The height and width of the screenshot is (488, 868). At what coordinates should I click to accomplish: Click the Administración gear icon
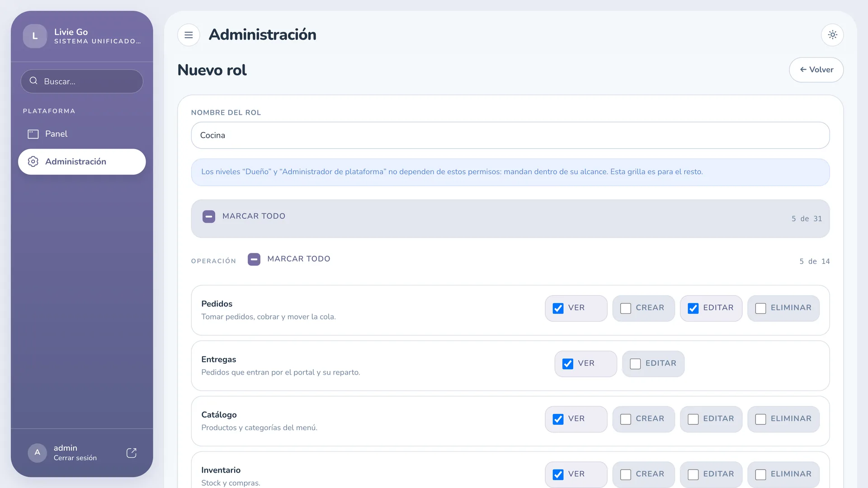tap(33, 162)
